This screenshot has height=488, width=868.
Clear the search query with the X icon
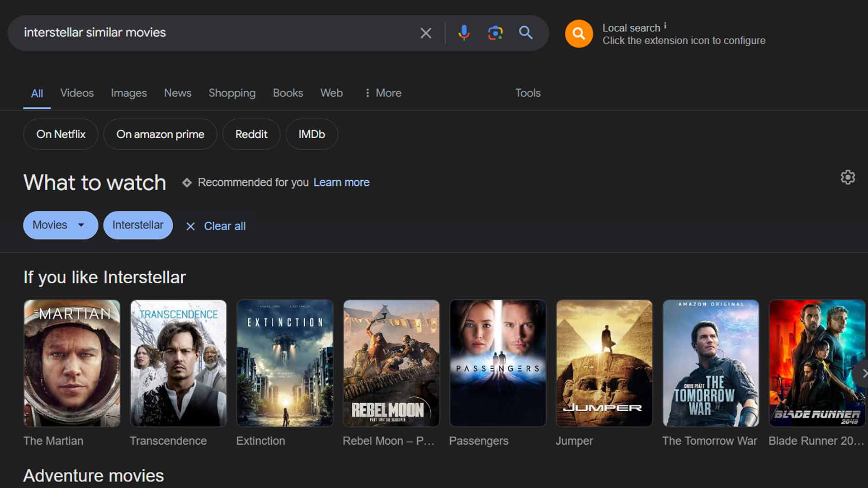tap(425, 33)
